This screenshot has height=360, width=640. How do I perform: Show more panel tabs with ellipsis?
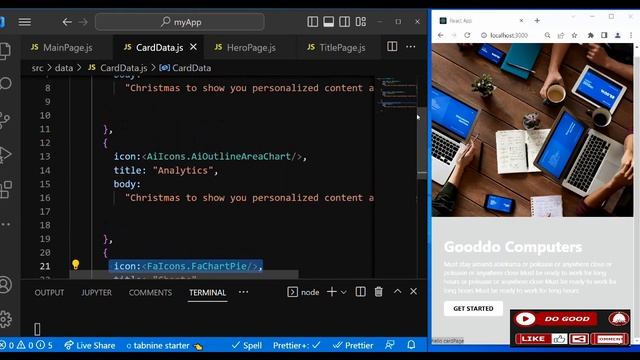243,292
